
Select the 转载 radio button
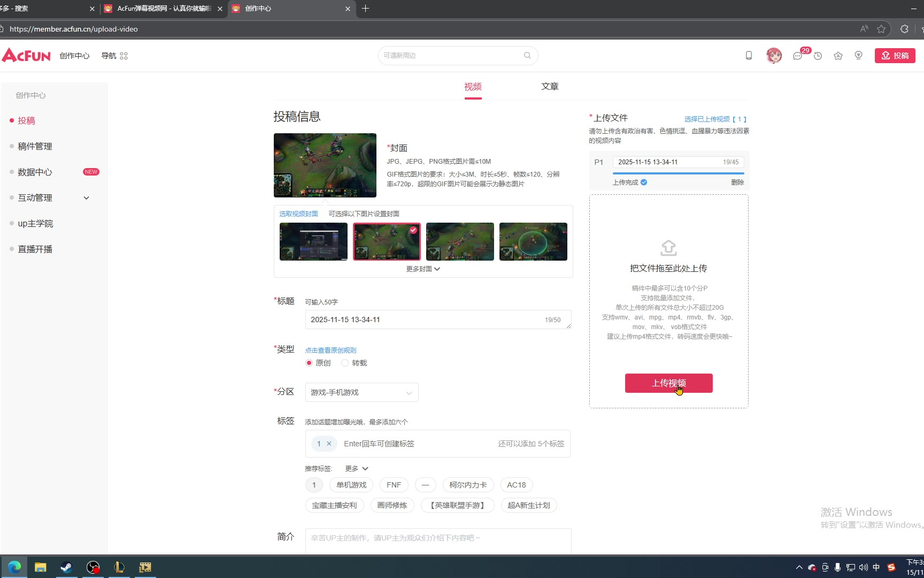click(x=345, y=363)
